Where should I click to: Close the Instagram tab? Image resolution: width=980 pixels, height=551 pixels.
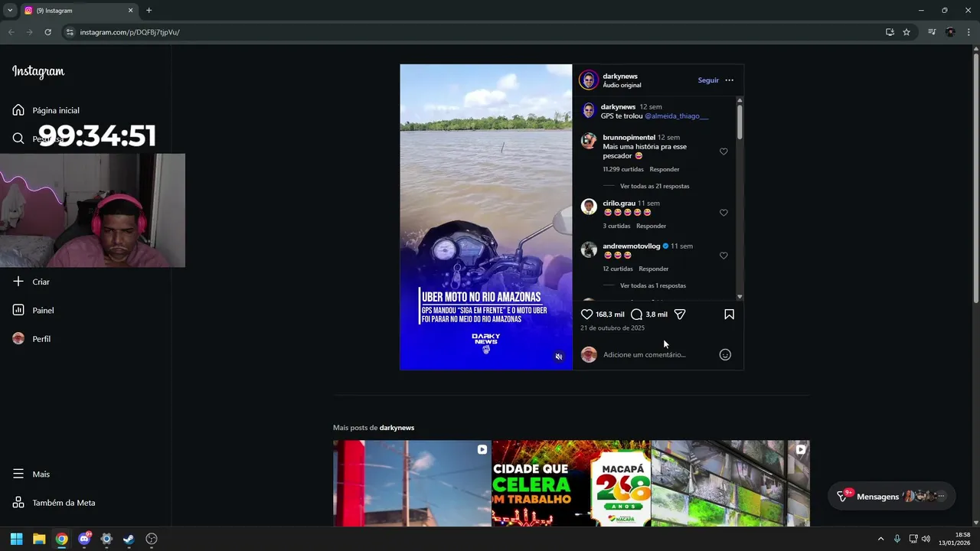point(130,11)
